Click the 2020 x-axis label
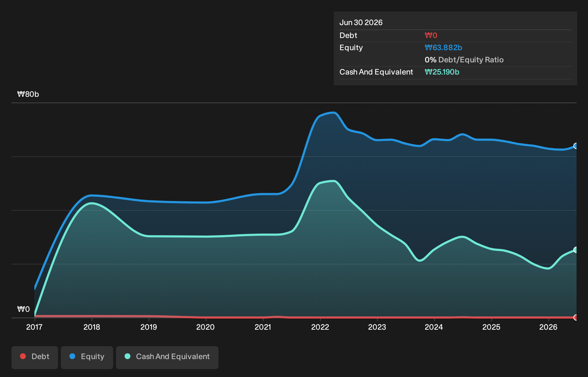Screen dimensions: 588x377 click(206, 327)
